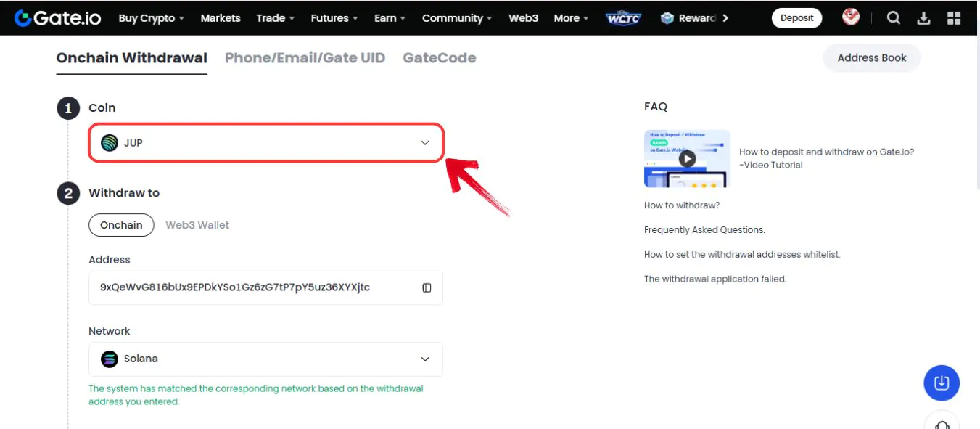Screen dimensions: 980x429
Task: Open the Address Book
Action: 872,58
